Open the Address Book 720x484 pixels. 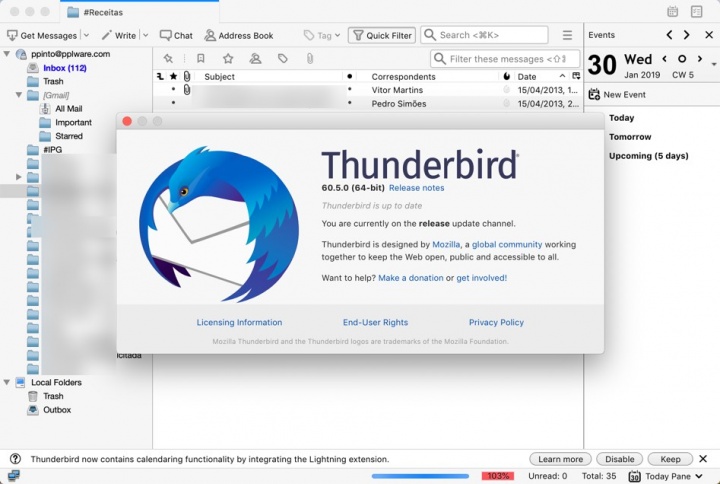click(239, 35)
